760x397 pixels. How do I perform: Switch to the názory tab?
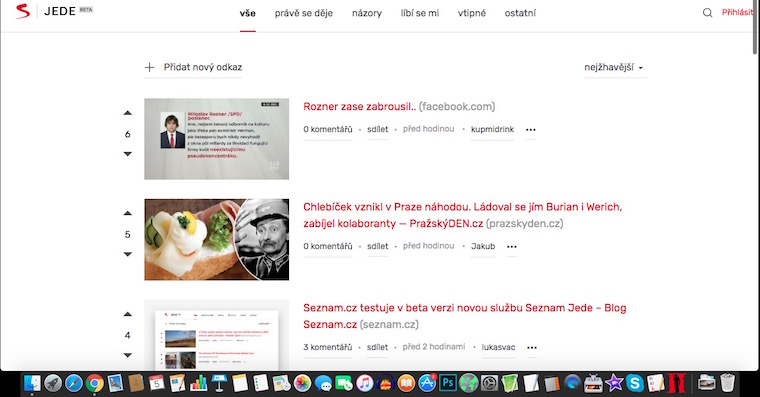click(x=366, y=13)
